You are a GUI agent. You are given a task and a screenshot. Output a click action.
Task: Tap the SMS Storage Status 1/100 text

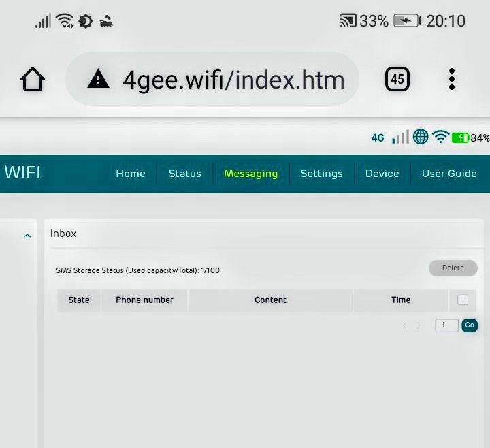[137, 270]
